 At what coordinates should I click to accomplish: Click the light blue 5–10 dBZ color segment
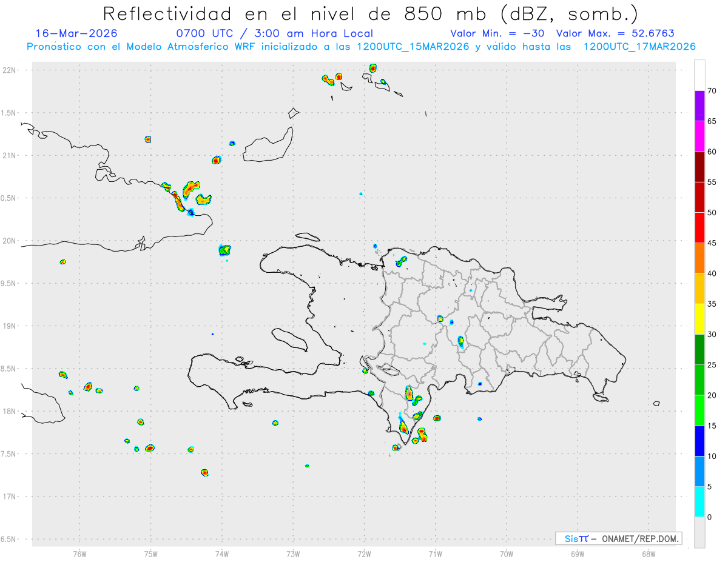(699, 472)
